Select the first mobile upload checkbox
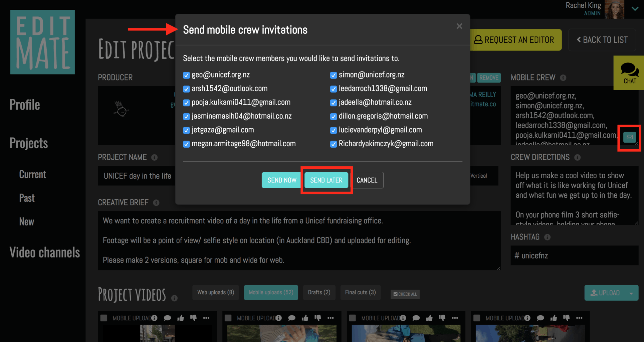644x342 pixels. pos(104,318)
